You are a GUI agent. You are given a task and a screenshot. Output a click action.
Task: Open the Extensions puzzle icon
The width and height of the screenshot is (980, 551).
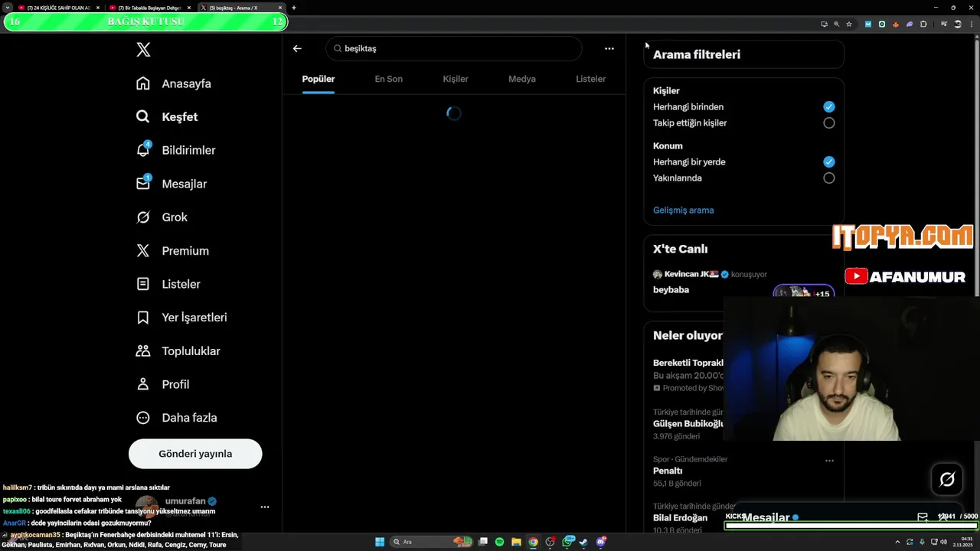point(923,24)
